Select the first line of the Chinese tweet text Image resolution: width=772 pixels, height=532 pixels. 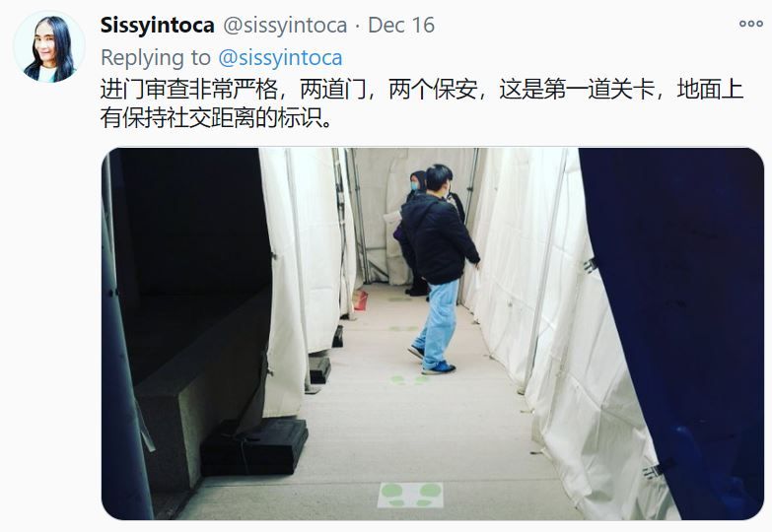(x=422, y=89)
